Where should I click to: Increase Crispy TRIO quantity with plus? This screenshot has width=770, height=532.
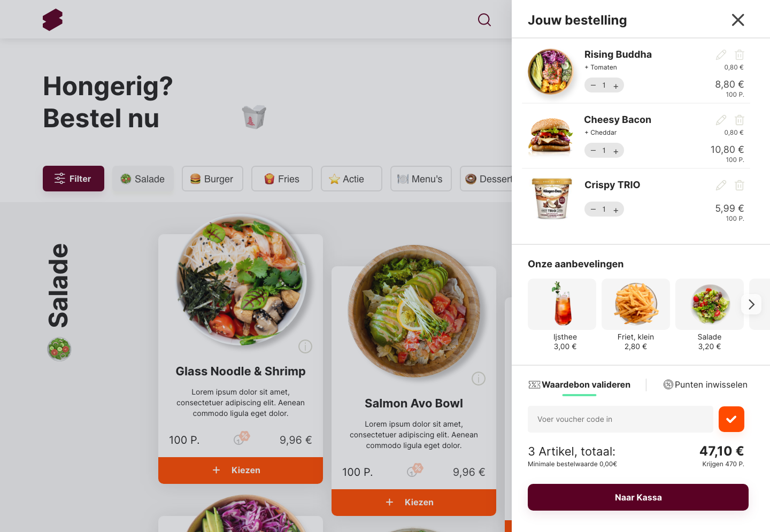pos(616,210)
